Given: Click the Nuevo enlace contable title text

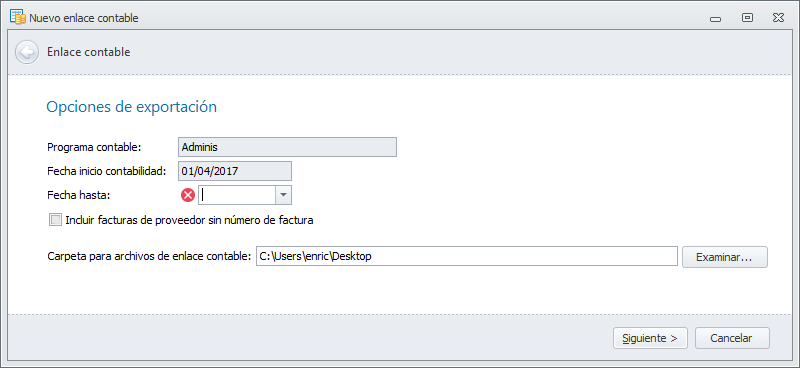Looking at the screenshot, I should (84, 18).
